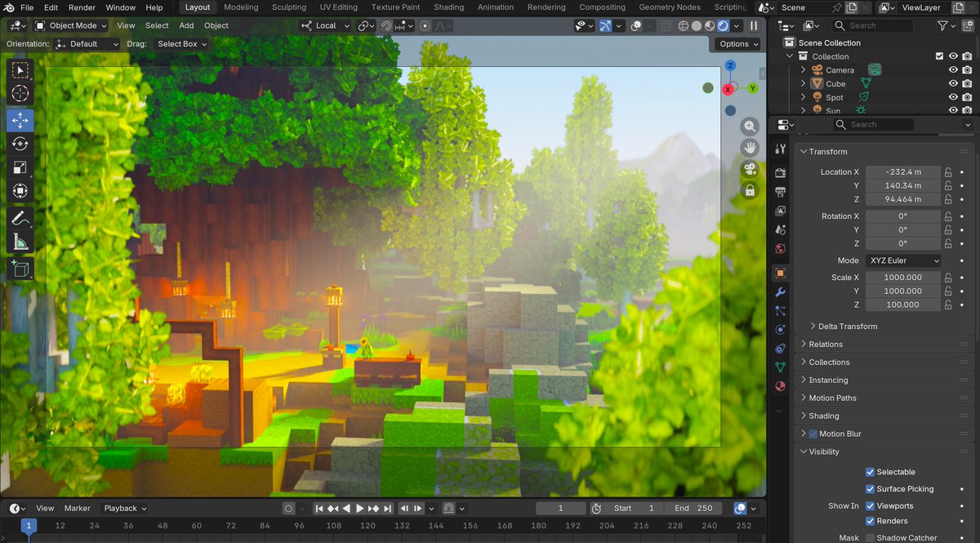Toggle eye icon for Spot light
Viewport: 980px width, 543px height.
(x=953, y=97)
